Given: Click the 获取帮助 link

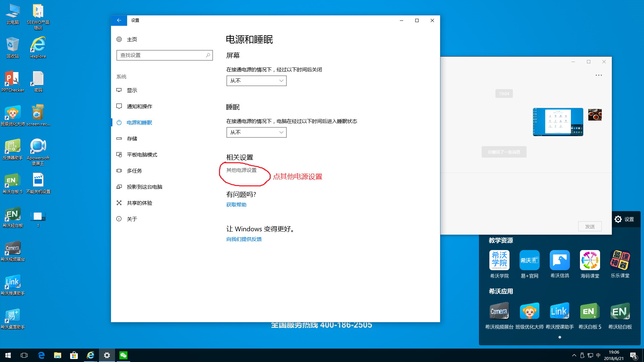Looking at the screenshot, I should [236, 205].
